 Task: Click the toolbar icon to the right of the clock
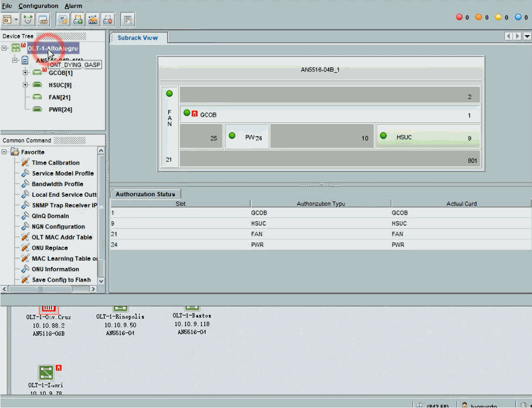[43, 19]
